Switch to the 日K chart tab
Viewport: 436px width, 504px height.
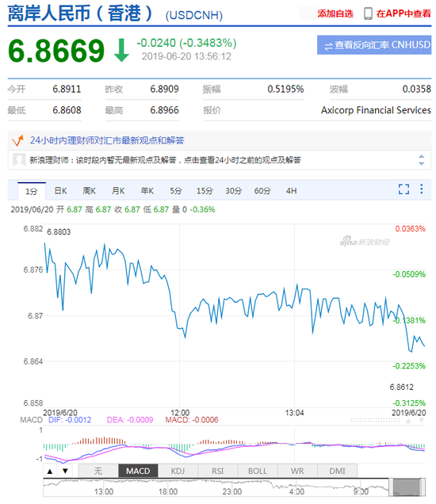pyautogui.click(x=60, y=191)
